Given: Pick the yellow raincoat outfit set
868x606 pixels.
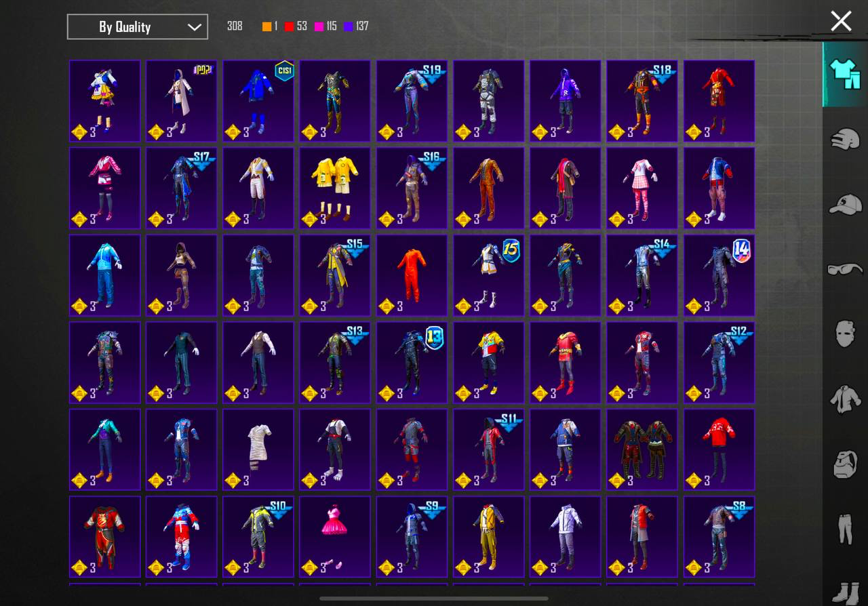Looking at the screenshot, I should coord(335,188).
